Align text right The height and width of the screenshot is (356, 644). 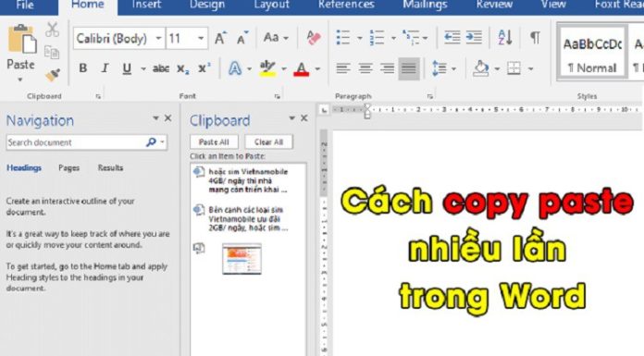tap(387, 68)
